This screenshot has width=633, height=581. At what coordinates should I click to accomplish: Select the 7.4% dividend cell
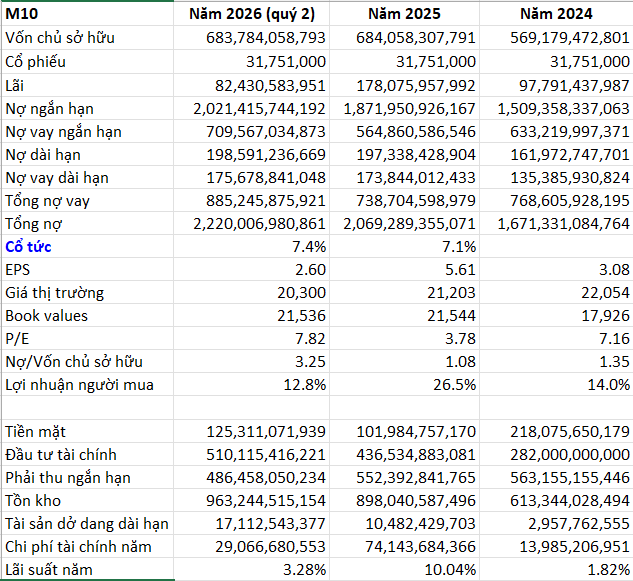coord(252,247)
